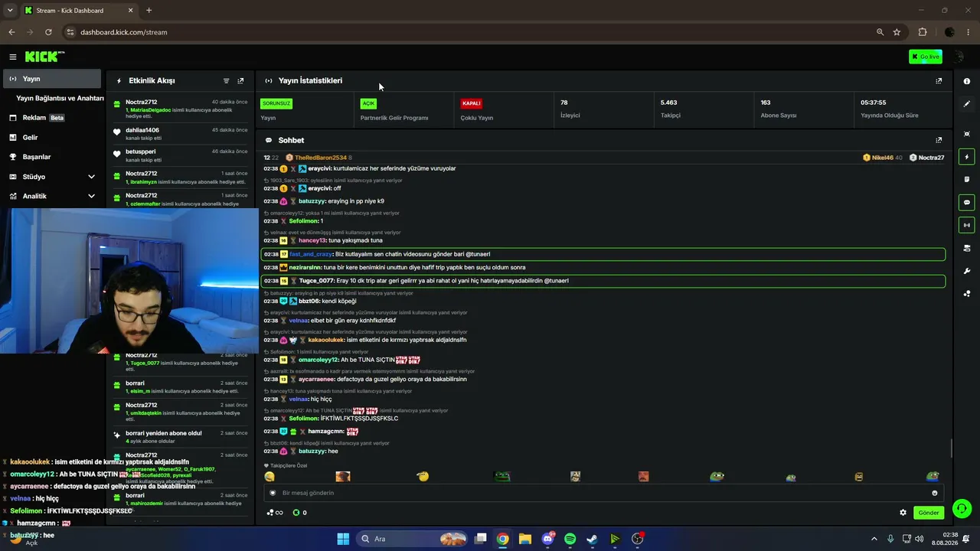Open Yayın Bağlantısı ve Anahtarı
The image size is (980, 551).
click(x=60, y=98)
